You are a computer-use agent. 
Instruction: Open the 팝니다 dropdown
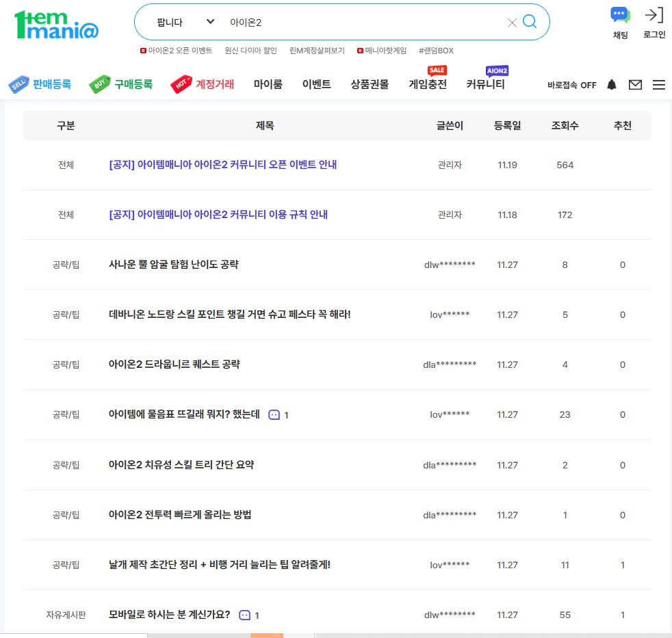point(185,23)
